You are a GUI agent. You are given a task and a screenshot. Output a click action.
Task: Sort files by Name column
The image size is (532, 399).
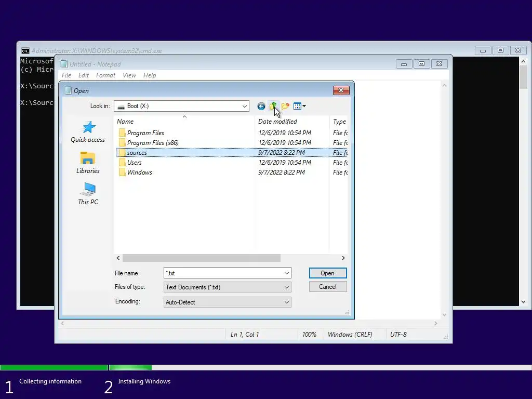184,121
